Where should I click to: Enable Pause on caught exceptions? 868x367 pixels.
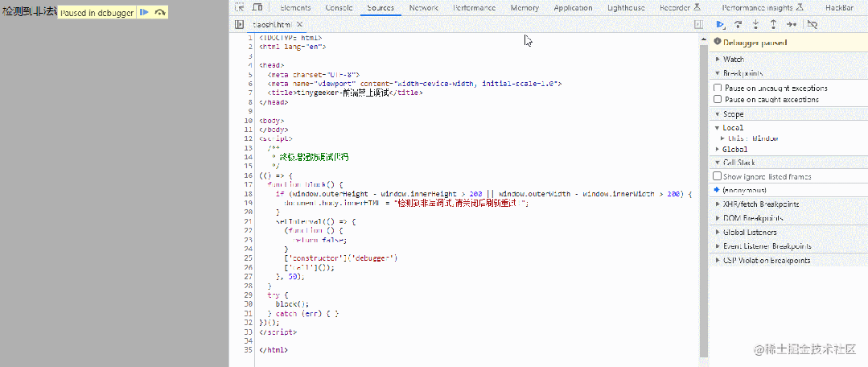pos(718,100)
